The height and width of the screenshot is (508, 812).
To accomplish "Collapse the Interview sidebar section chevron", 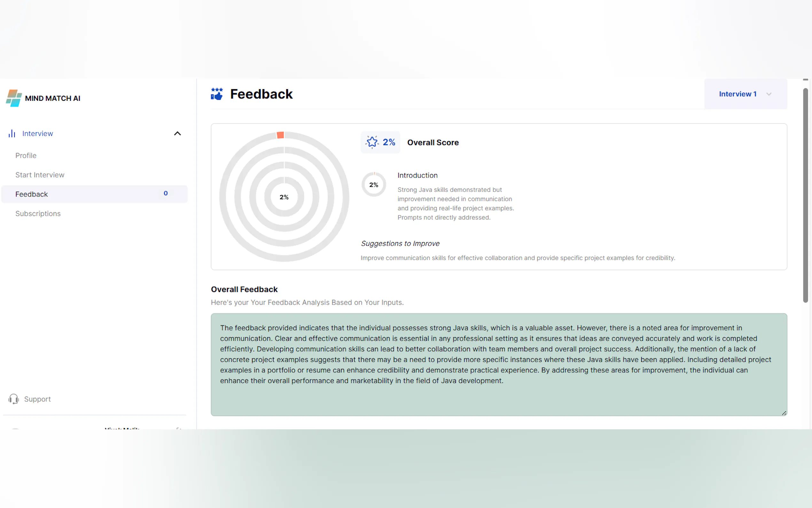I will tap(177, 133).
